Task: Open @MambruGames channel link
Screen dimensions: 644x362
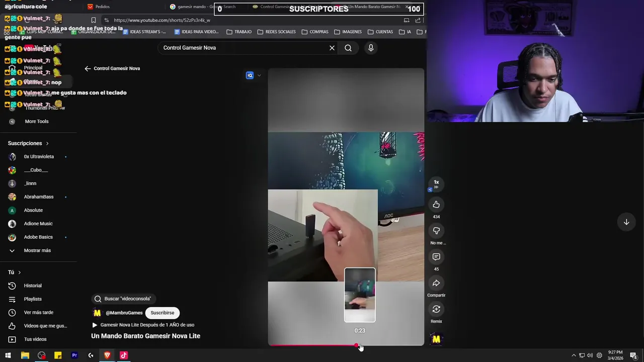Action: coord(124,313)
